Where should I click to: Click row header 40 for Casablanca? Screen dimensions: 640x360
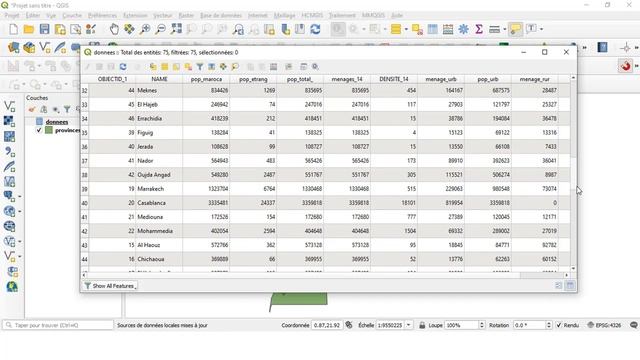84,203
